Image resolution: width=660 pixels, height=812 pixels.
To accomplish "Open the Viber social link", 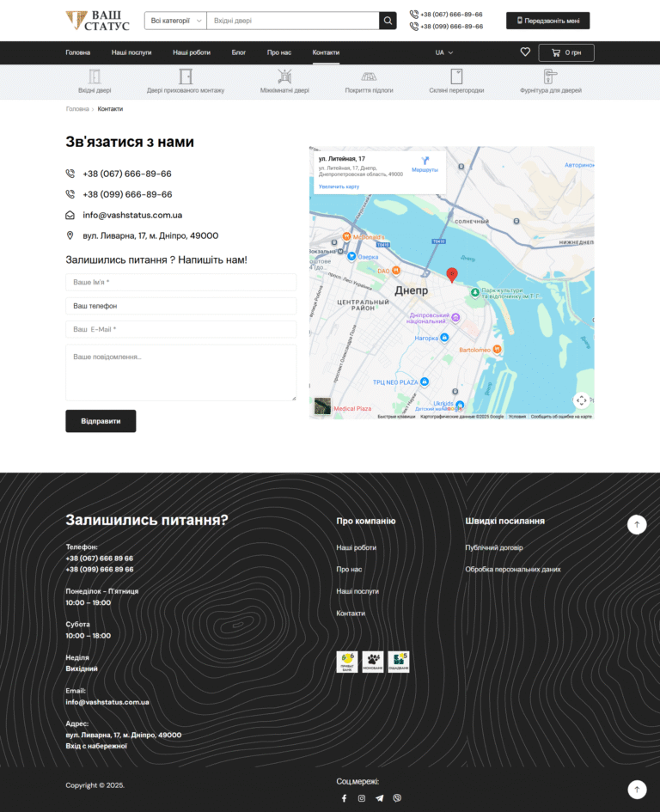I will tap(396, 798).
